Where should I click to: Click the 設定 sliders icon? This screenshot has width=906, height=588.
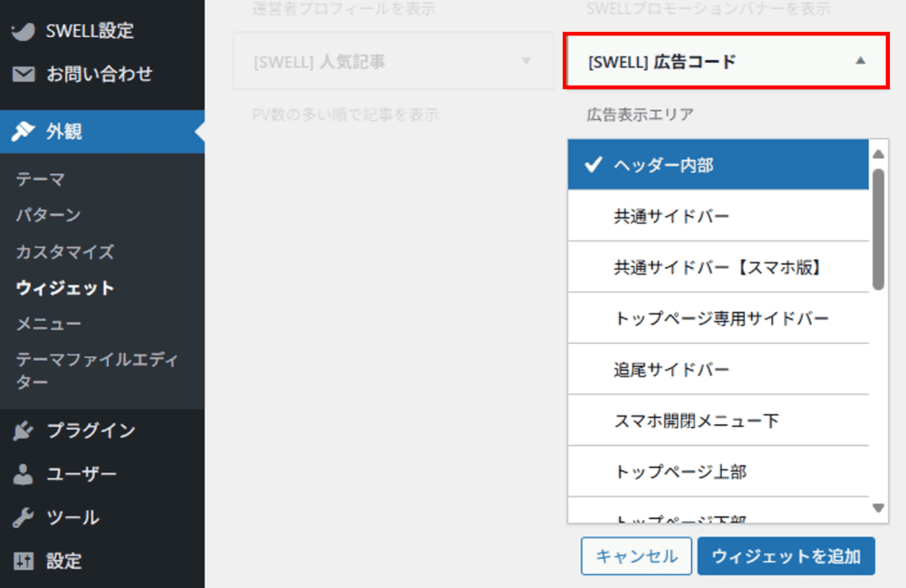tap(24, 561)
